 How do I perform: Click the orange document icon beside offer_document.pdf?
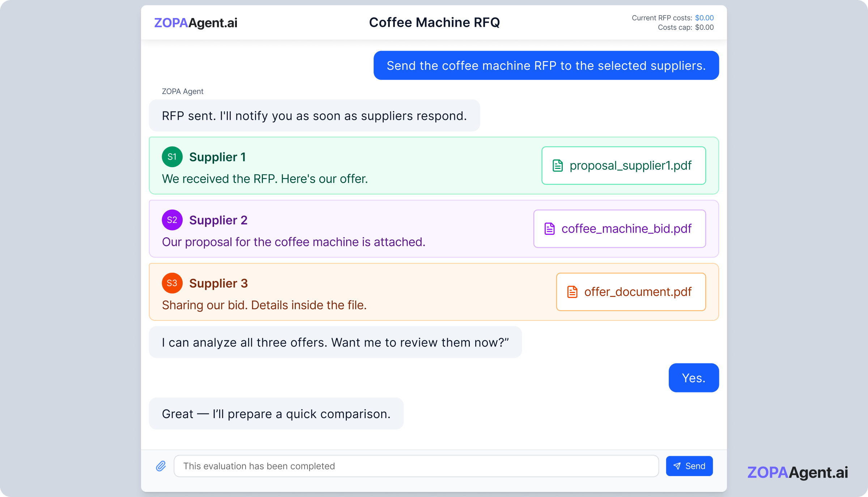[x=572, y=292]
